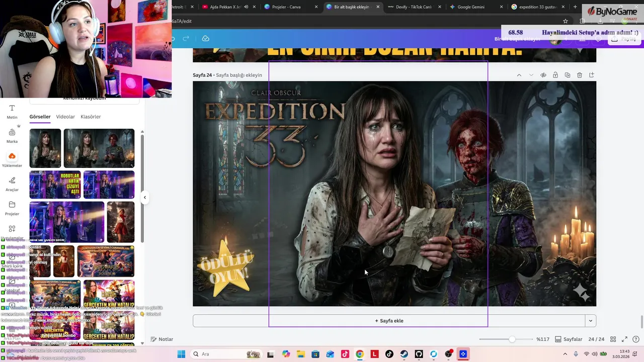Screen dimensions: 644x362
Task: Open the grid view icon in the bottom bar
Action: (x=612, y=339)
